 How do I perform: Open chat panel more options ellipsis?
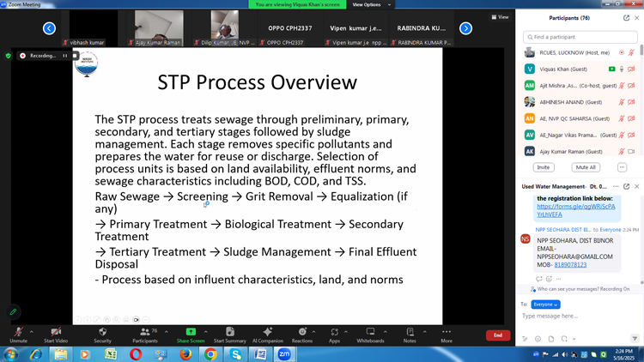tap(616, 186)
